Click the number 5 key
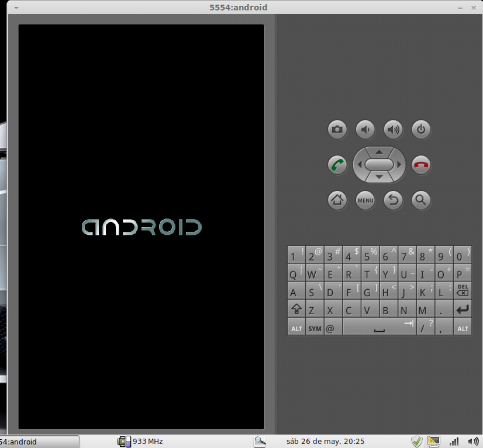This screenshot has height=448, width=483. (370, 254)
